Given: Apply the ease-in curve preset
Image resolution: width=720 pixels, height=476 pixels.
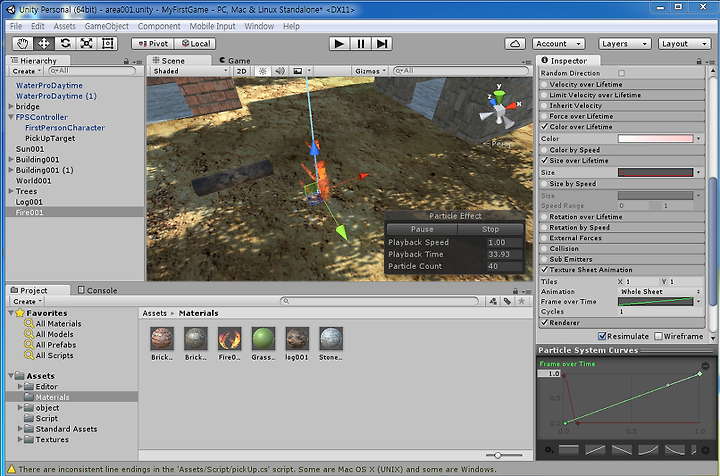Looking at the screenshot, I should 648,450.
